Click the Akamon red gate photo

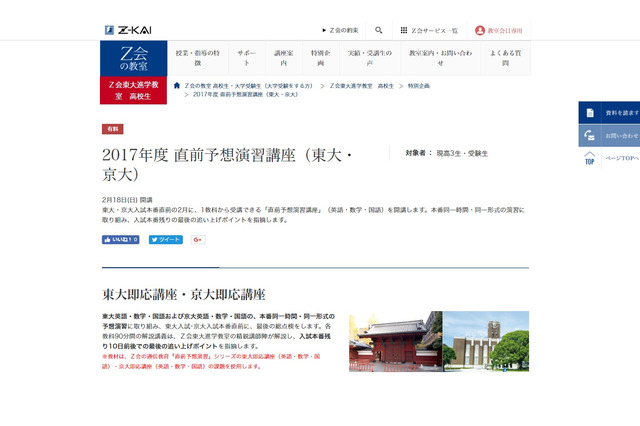pos(396,342)
